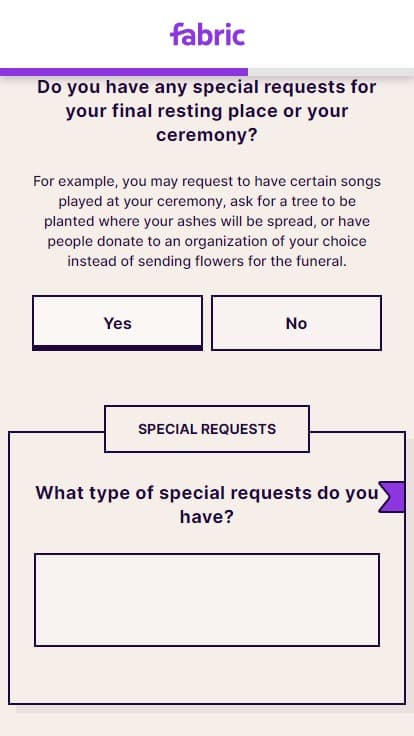
Task: Click the 'What type of special requests' question
Action: [207, 505]
